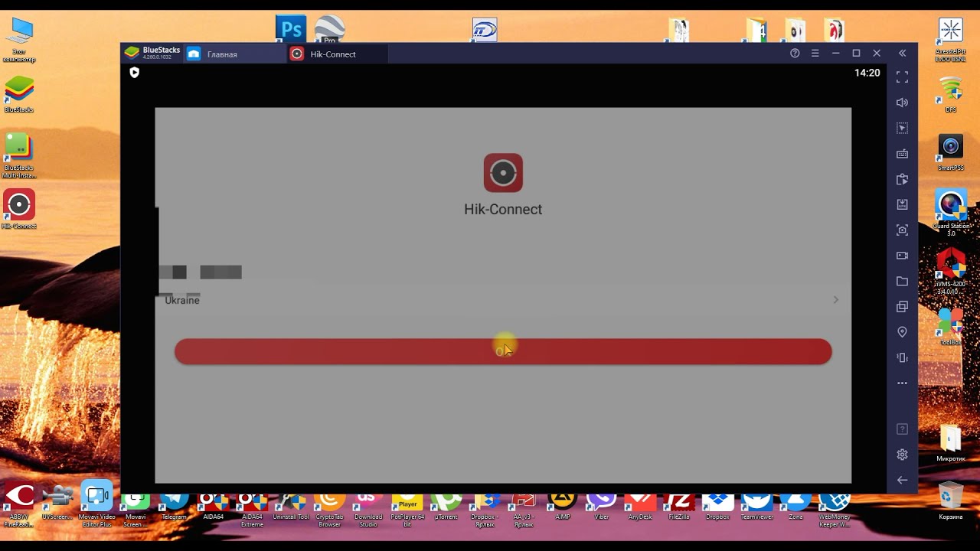
Task: Open Hik-Connect desktop shortcut
Action: point(19,209)
